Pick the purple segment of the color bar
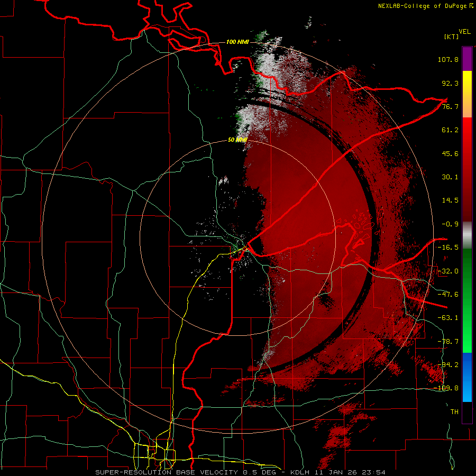Screen dimensions: 476x476 [467, 59]
